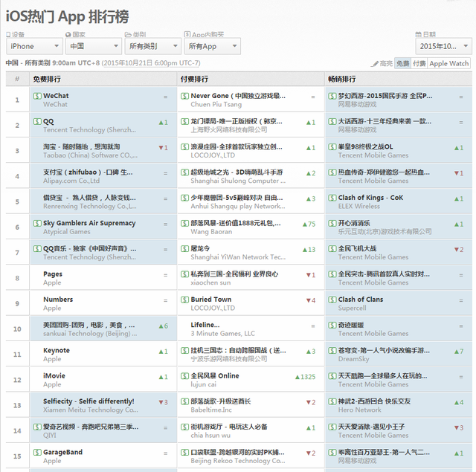Click the purchase icon beside Buried Town
476x472 pixels.
184,300
